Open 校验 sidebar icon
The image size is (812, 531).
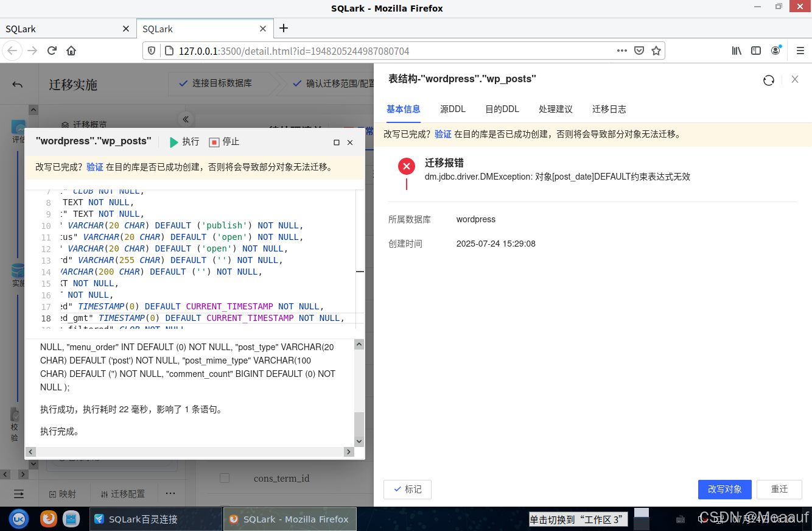(15, 424)
